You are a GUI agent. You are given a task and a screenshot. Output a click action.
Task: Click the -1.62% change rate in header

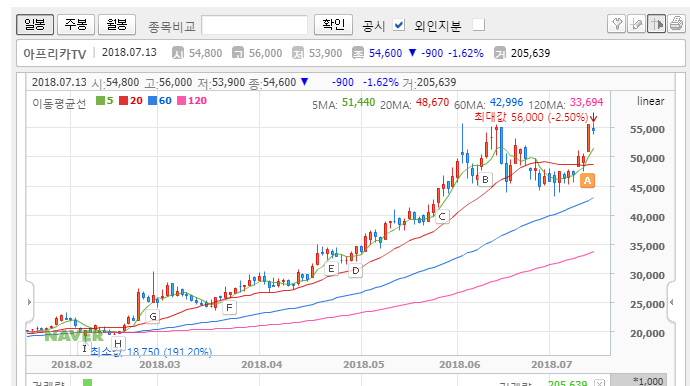pyautogui.click(x=466, y=53)
